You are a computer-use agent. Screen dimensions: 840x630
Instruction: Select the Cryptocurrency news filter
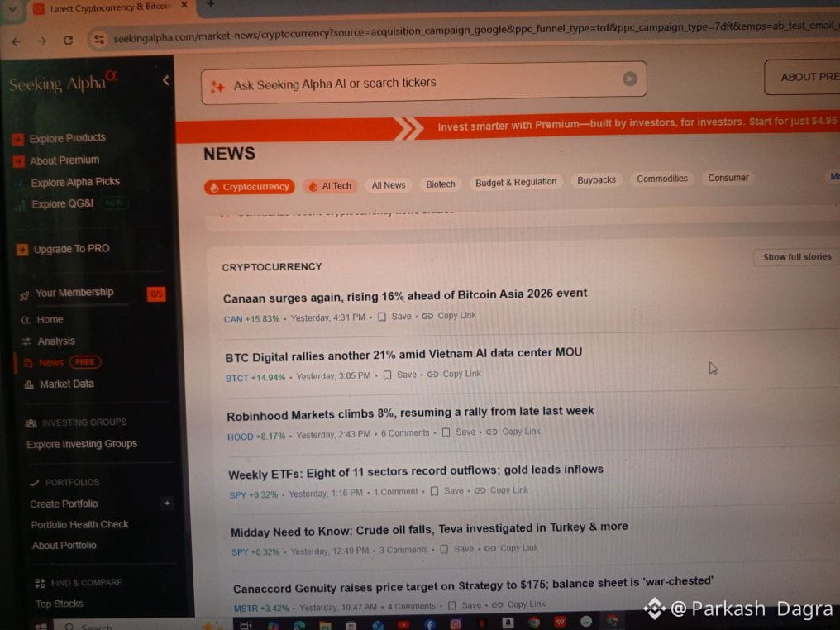tap(250, 187)
